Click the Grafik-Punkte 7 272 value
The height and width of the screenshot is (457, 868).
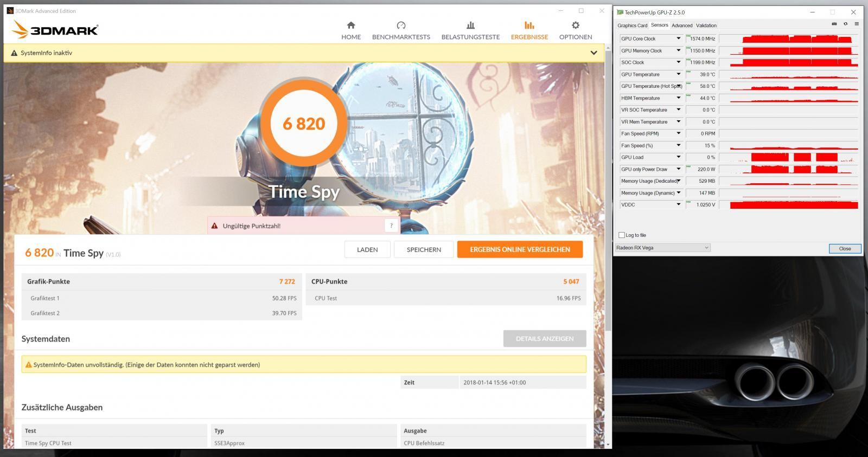[287, 281]
